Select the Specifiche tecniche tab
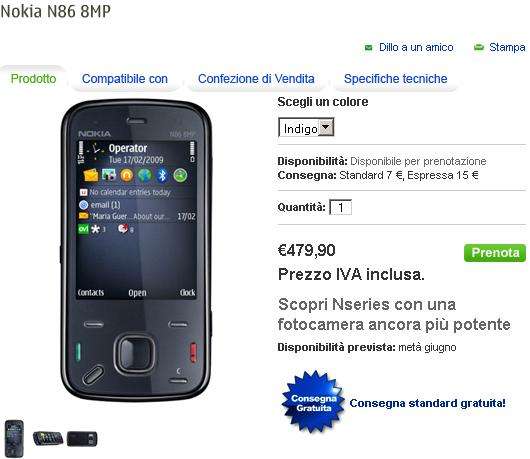The width and height of the screenshot is (530, 459). pos(395,79)
